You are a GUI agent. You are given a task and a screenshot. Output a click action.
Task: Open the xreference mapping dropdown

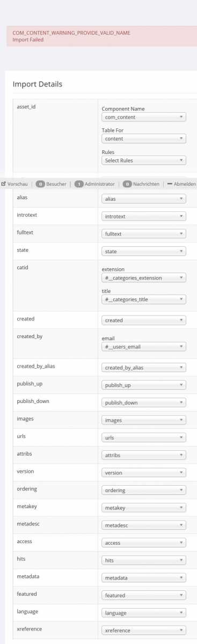click(x=144, y=630)
